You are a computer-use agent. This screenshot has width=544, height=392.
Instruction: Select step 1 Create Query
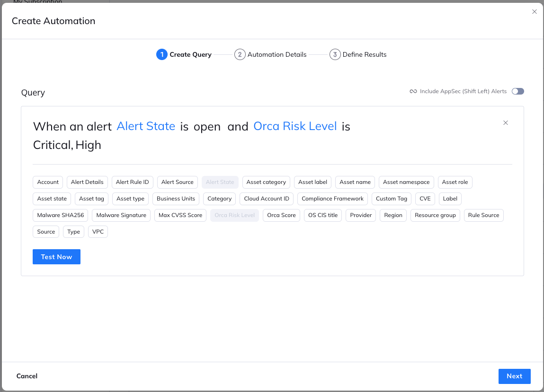click(184, 54)
